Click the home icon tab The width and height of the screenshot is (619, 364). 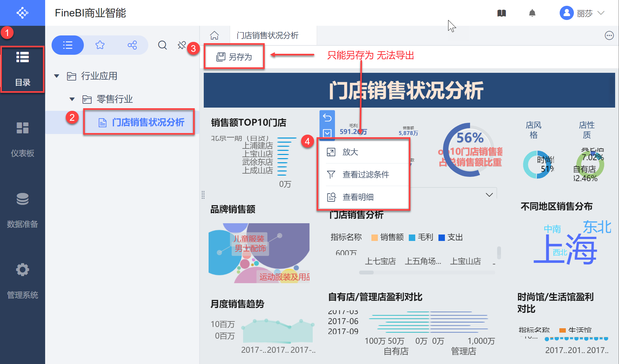(214, 35)
